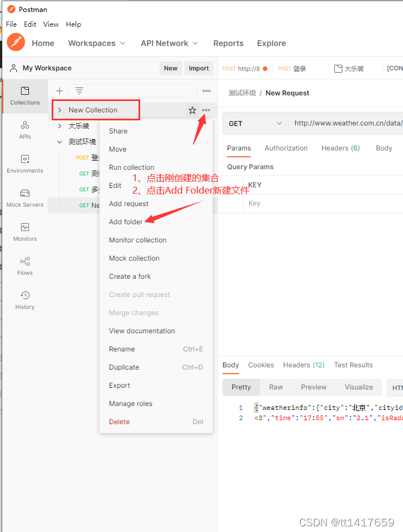
Task: Switch response view to Preview
Action: point(314,387)
